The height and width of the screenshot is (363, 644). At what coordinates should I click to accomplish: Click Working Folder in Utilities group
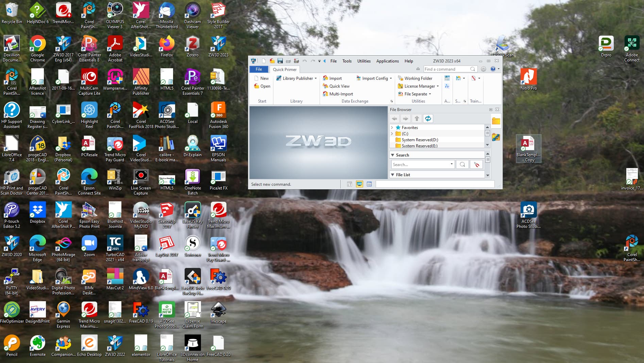(415, 78)
